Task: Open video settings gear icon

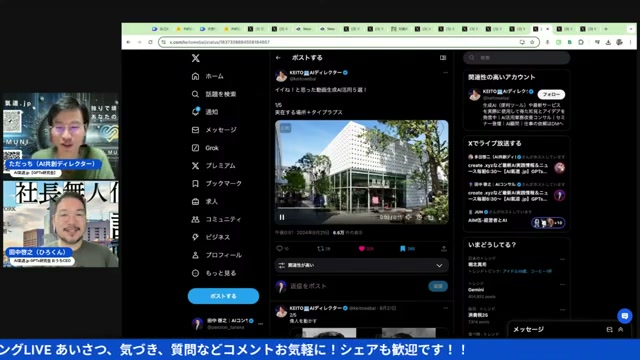Action: click(x=419, y=217)
